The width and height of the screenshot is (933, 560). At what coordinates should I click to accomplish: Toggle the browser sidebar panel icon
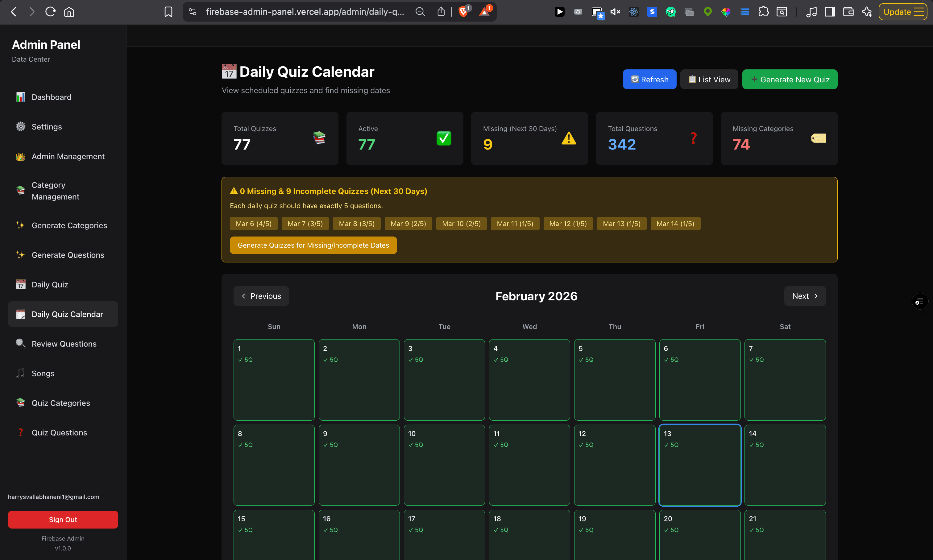pos(830,12)
